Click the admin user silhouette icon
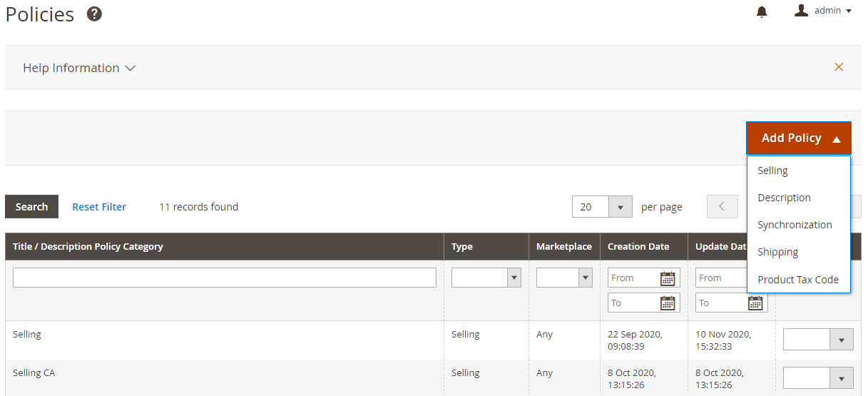The image size is (868, 396). click(x=801, y=11)
